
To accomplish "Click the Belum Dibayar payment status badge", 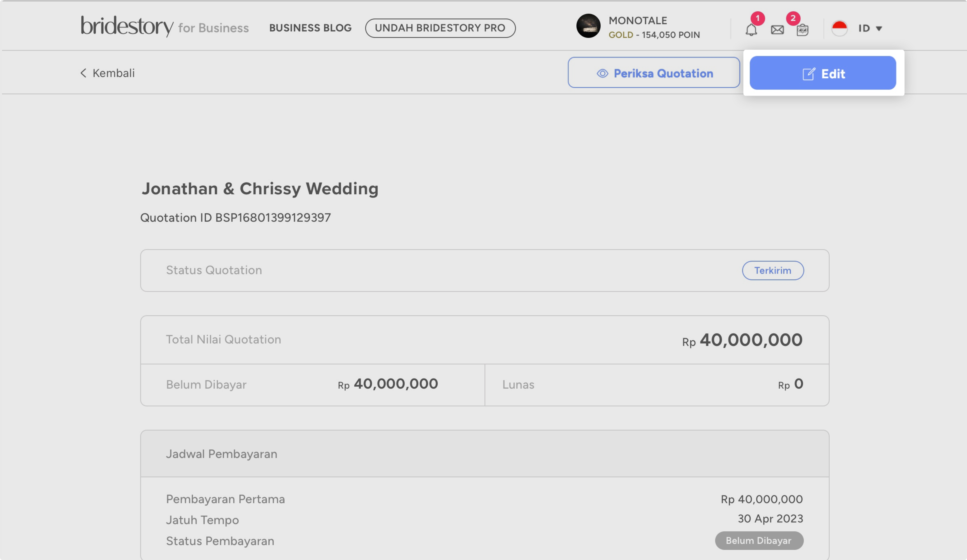I will pos(759,540).
